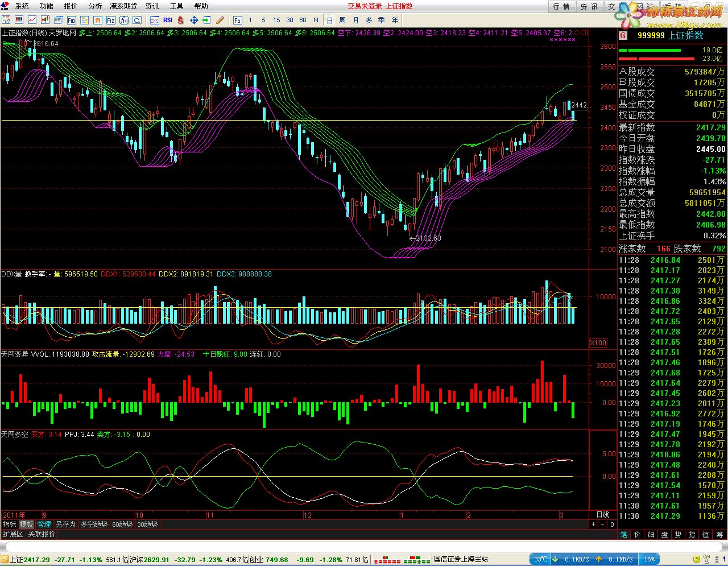Zoom in chart with plus button
The height and width of the screenshot is (566, 728).
(593, 524)
